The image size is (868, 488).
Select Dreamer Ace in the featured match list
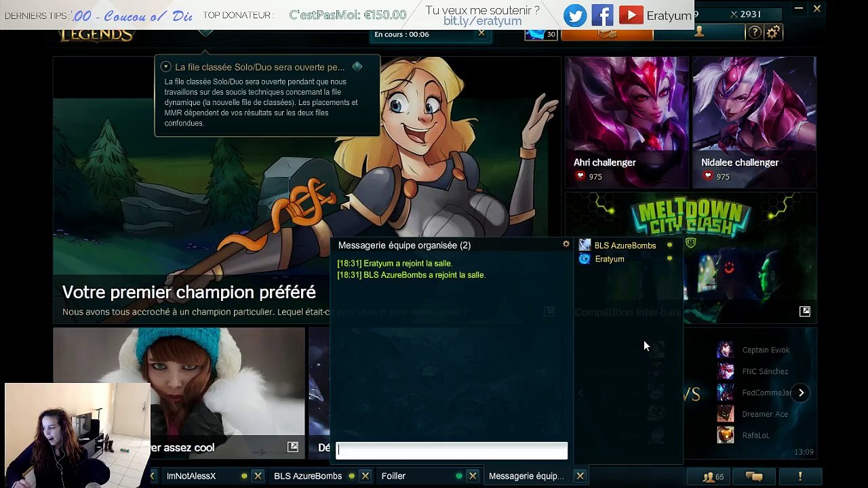[x=765, y=414]
